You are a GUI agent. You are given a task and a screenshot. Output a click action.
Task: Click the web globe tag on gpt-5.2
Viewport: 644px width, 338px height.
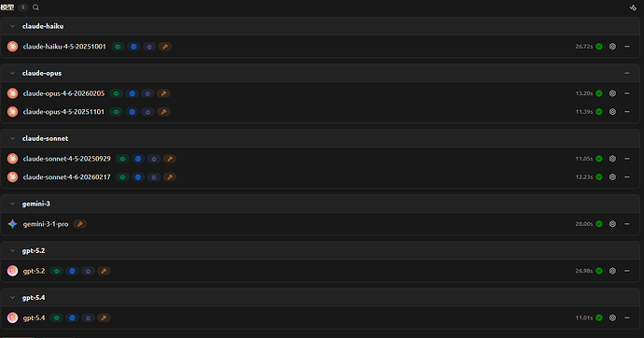pos(72,271)
